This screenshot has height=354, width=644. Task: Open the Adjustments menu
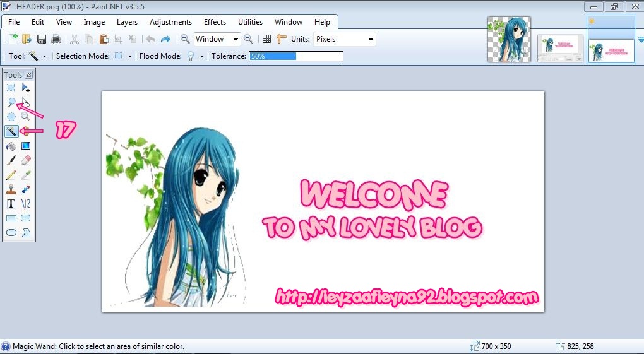[170, 22]
